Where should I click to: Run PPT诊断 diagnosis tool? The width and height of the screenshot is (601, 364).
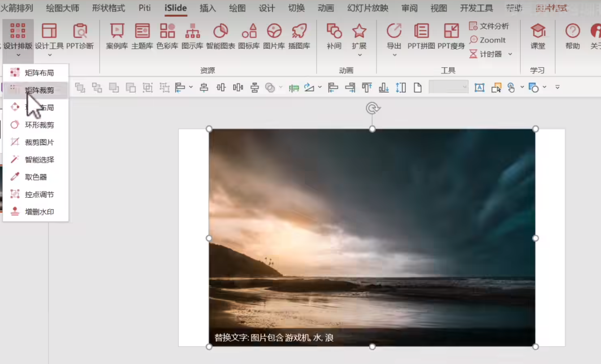pyautogui.click(x=80, y=37)
